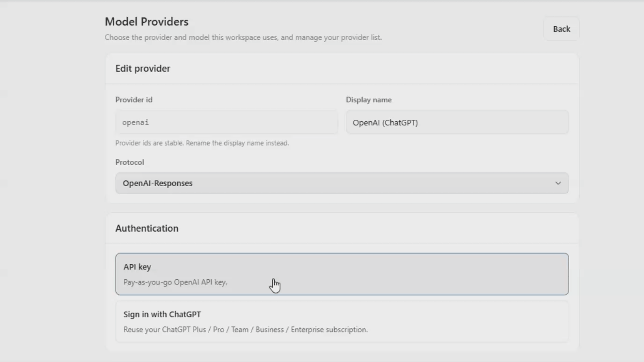Click the Protocol dropdown chevron arrow

point(558,183)
